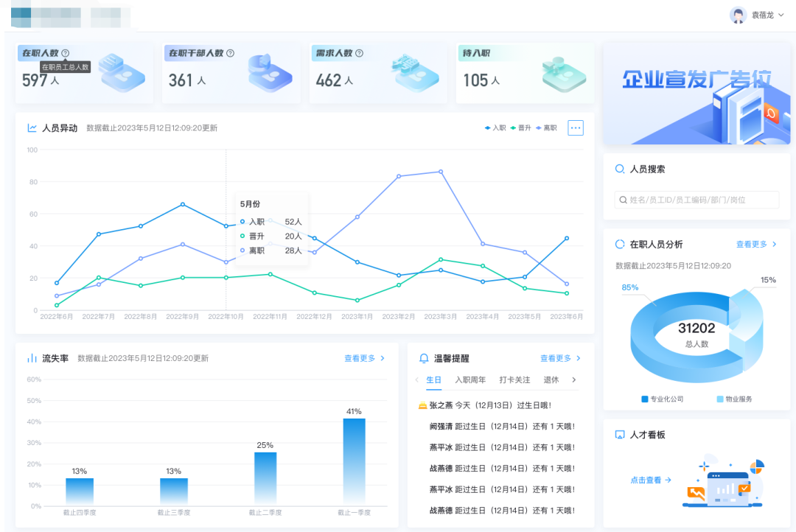Screen dimensions: 796x532
Task: Toggle the 物业服务 legend item
Action: click(x=734, y=399)
